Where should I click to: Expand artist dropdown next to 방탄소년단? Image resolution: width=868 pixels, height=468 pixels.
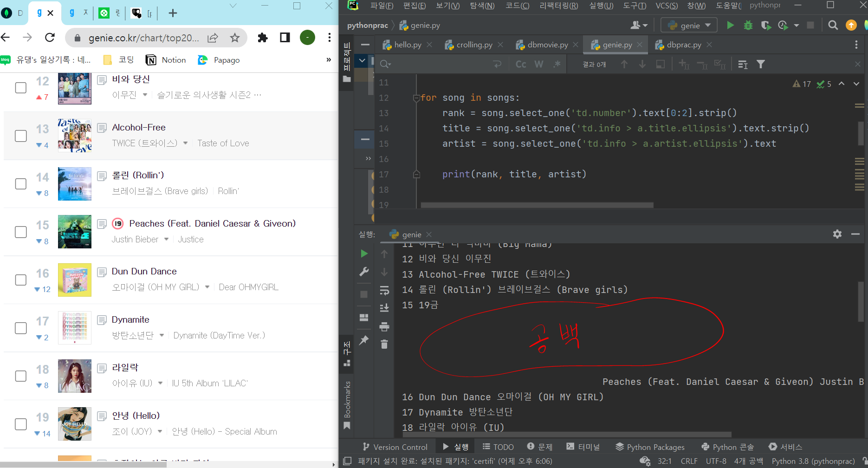click(162, 336)
